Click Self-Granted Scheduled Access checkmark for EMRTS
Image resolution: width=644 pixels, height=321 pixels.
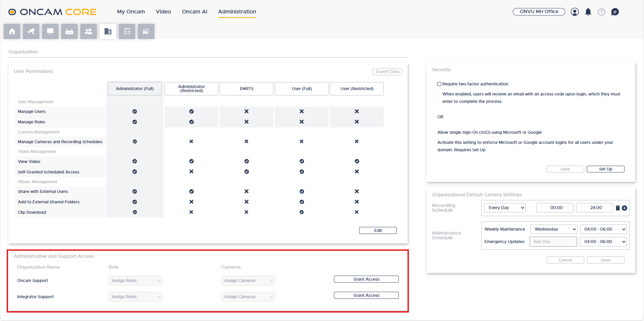click(x=247, y=171)
